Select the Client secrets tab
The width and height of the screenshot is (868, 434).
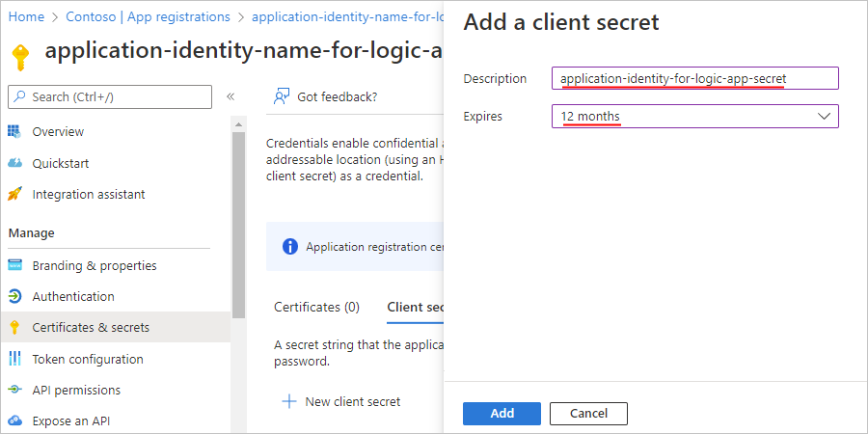pos(415,307)
